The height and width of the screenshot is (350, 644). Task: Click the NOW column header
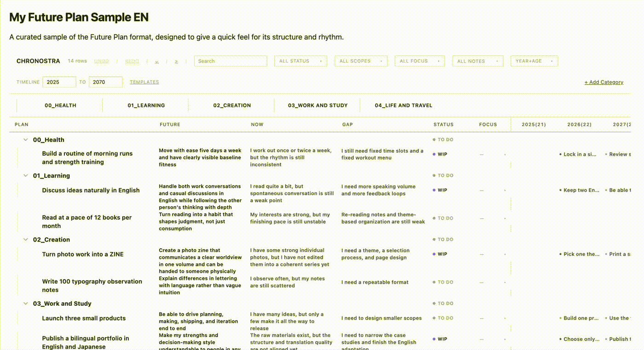[257, 125]
